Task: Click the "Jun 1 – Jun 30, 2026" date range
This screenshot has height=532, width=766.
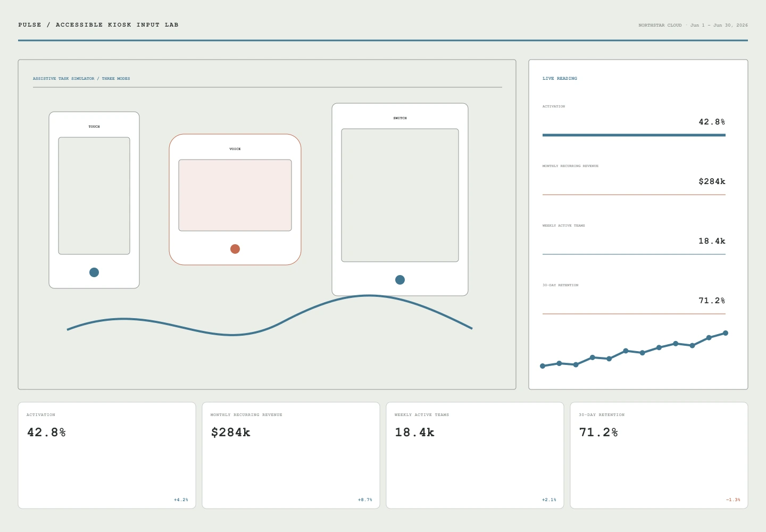Action: pyautogui.click(x=719, y=26)
